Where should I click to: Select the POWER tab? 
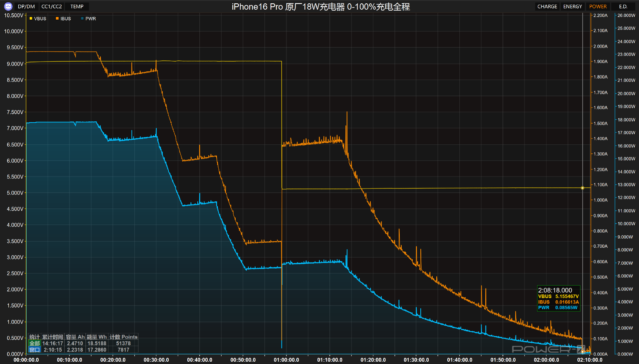pos(598,6)
